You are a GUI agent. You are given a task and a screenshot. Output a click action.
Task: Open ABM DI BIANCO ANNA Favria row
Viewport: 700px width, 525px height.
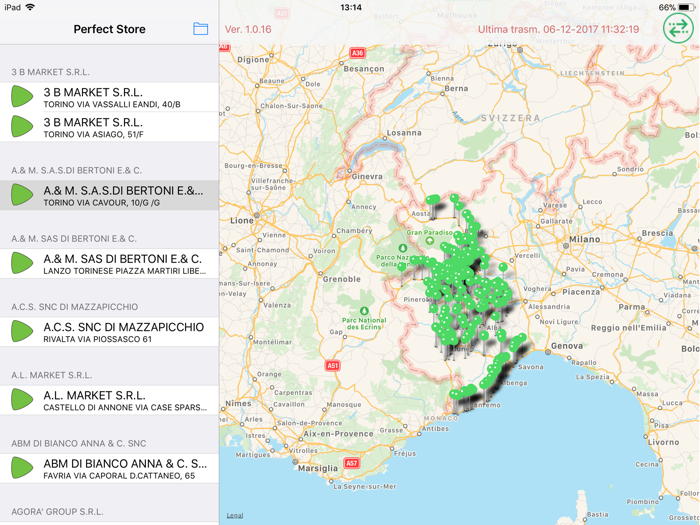click(109, 468)
